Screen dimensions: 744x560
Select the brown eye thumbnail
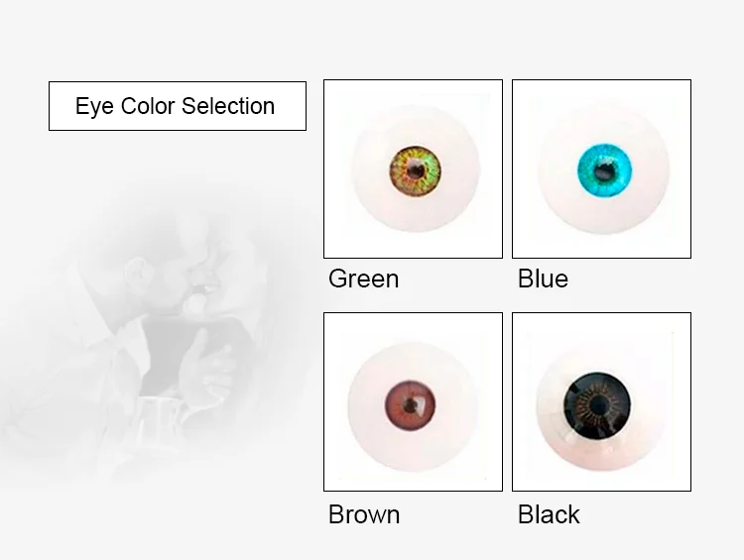(x=413, y=401)
